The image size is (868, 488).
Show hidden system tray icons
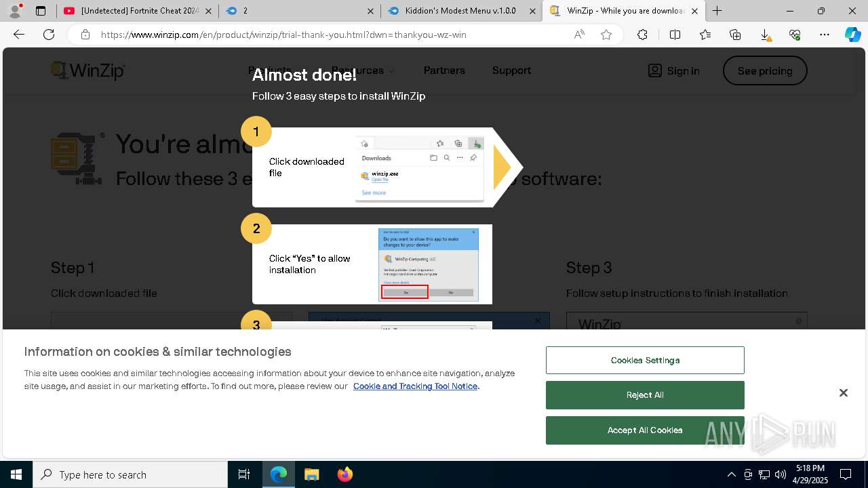click(732, 474)
